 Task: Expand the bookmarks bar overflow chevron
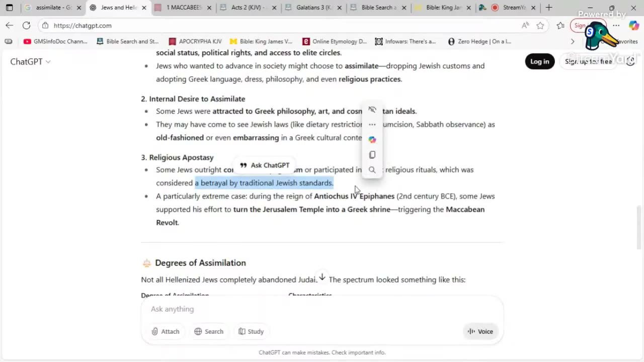coord(572,42)
